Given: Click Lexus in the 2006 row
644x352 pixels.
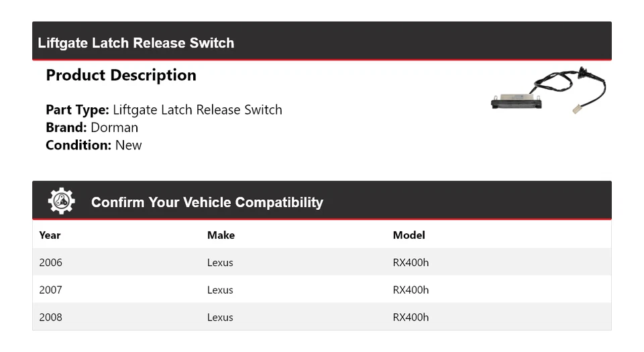Looking at the screenshot, I should [x=220, y=262].
